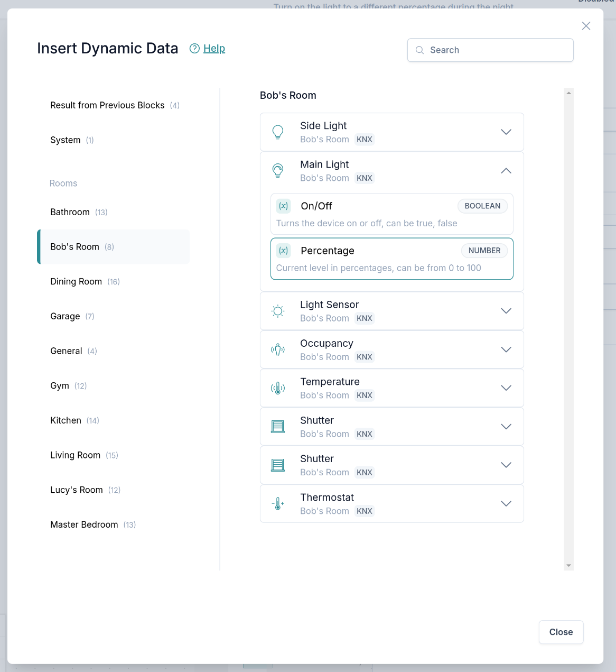The height and width of the screenshot is (672, 616).
Task: Click the Thermostat device icon
Action: [x=278, y=504]
